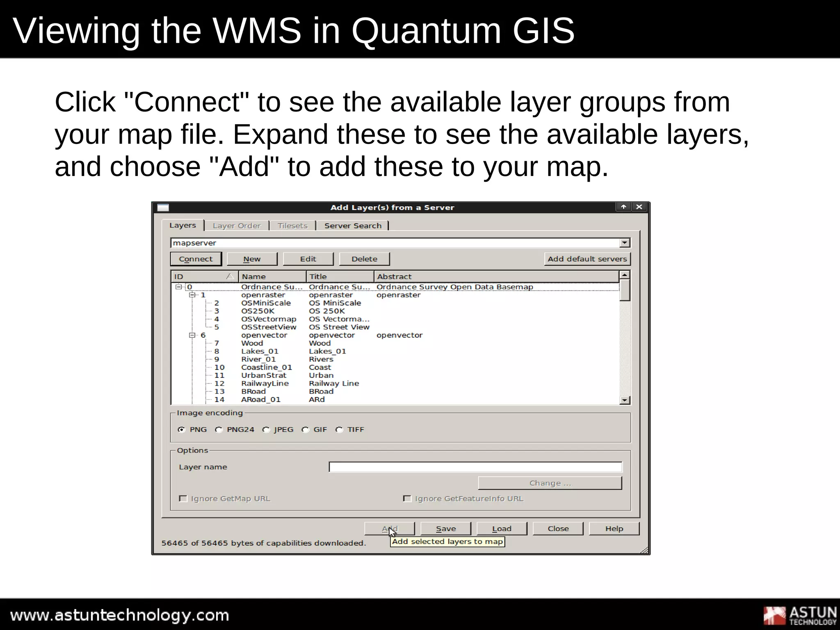This screenshot has width=840, height=630.
Task: Click the Save button
Action: pos(446,529)
